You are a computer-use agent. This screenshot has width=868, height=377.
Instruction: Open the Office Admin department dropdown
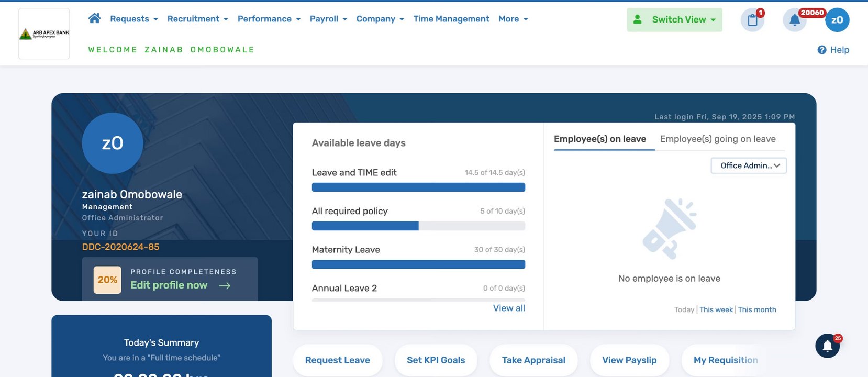[749, 165]
